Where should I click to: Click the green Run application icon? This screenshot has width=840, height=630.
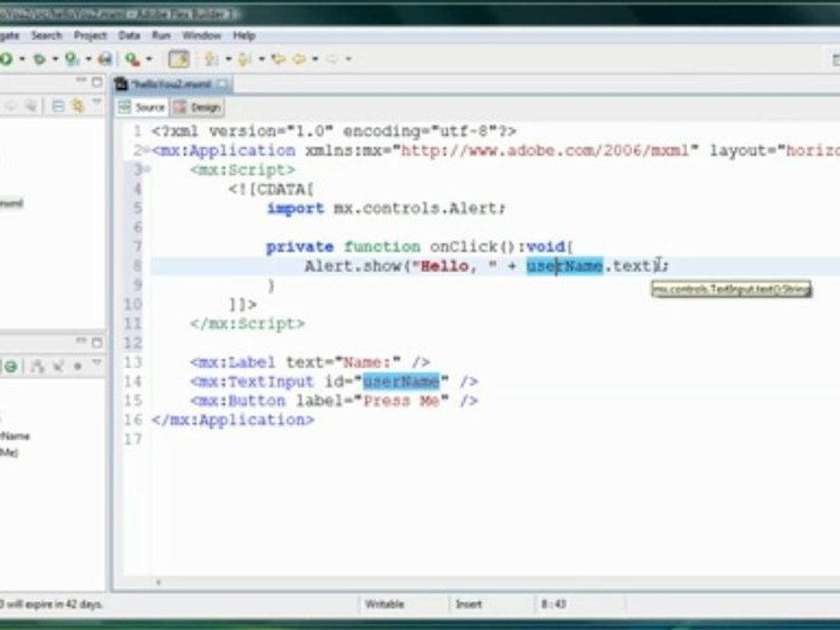6,59
